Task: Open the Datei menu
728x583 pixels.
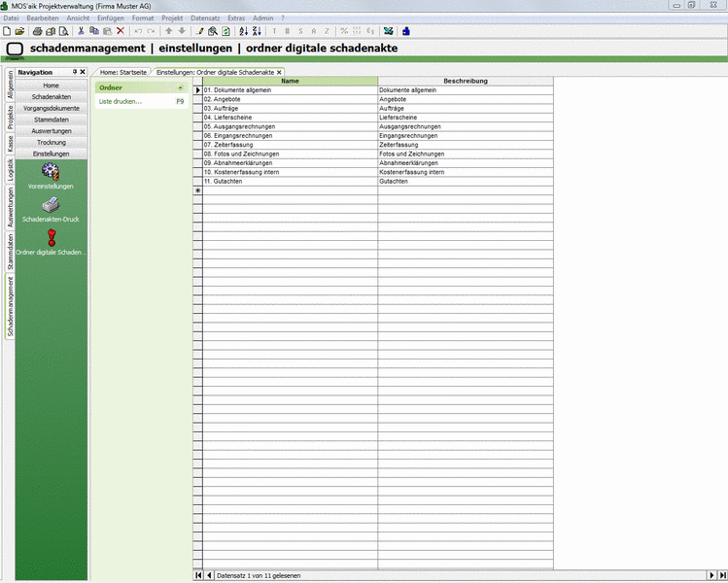Action: pos(11,18)
